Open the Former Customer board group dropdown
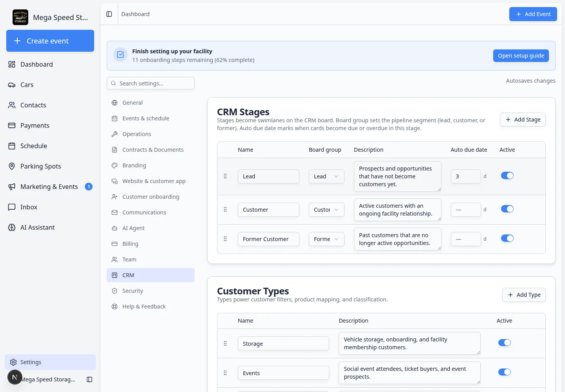 [x=326, y=239]
